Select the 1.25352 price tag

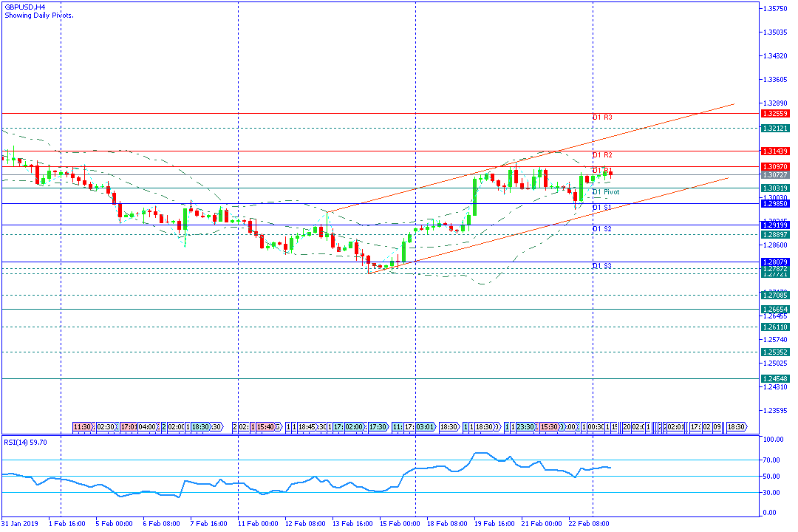(775, 352)
